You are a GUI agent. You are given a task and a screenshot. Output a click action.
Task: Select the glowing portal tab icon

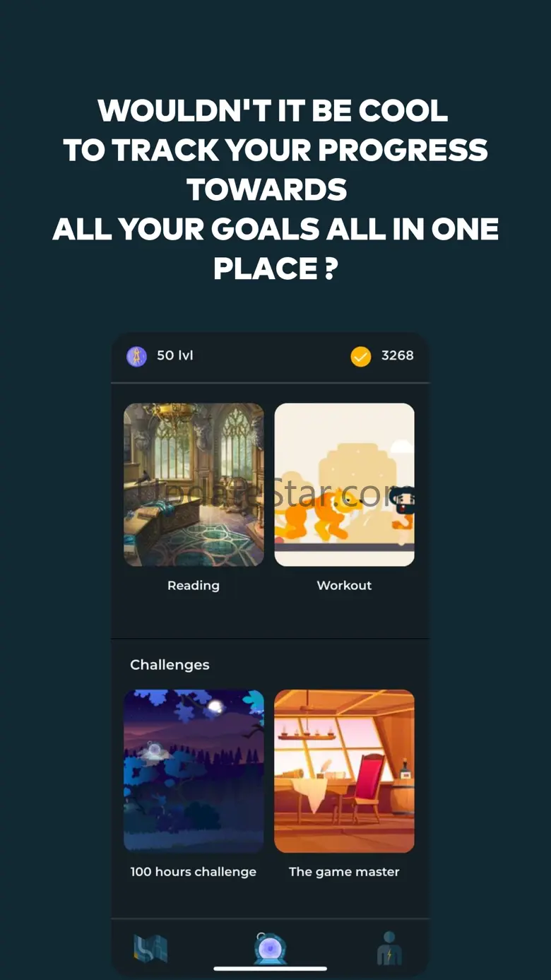pos(270,948)
